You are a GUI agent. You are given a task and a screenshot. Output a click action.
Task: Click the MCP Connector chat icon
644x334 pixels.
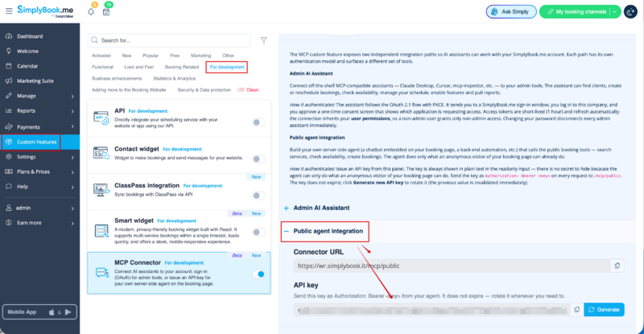(x=101, y=272)
